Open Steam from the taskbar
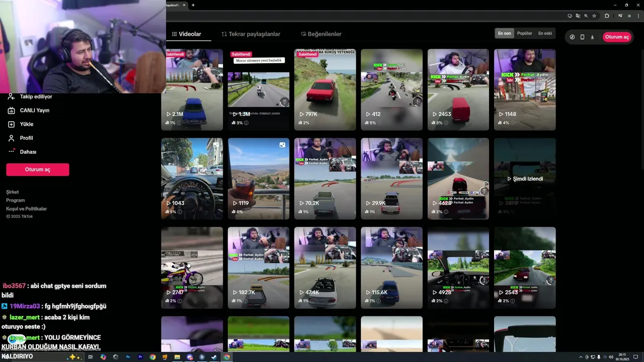 tap(214, 357)
